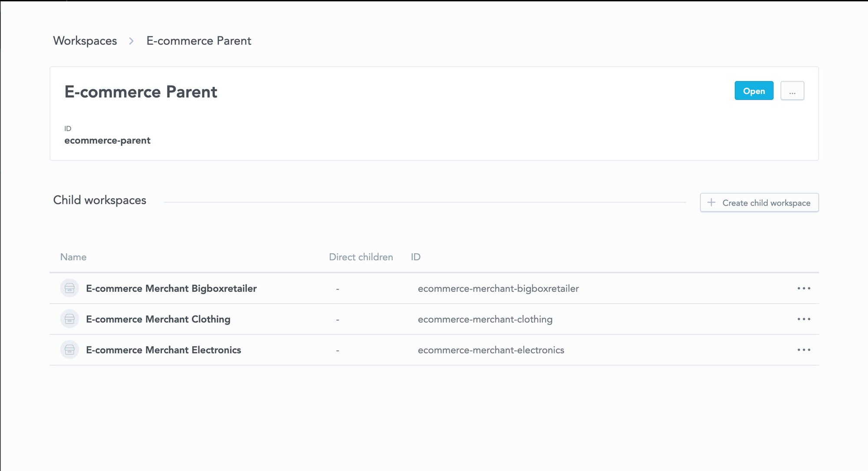The height and width of the screenshot is (471, 868).
Task: Click the E-commerce Merchant Electronics workspace icon
Action: coord(69,350)
